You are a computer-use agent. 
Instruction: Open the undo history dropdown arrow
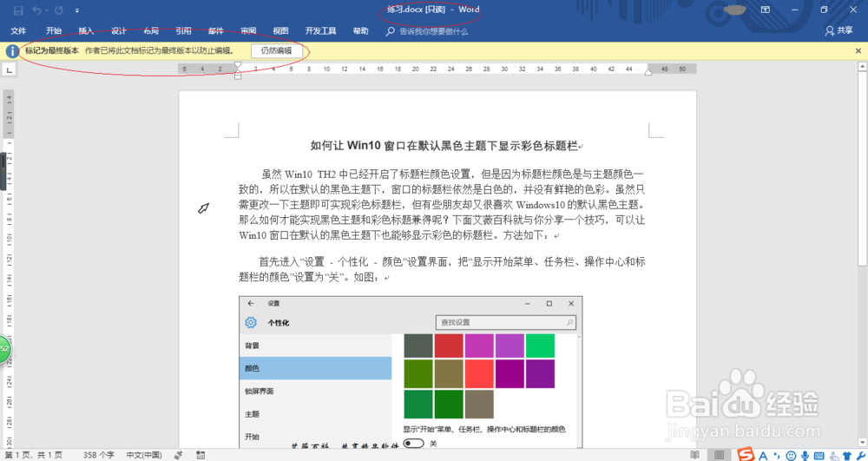[x=46, y=10]
